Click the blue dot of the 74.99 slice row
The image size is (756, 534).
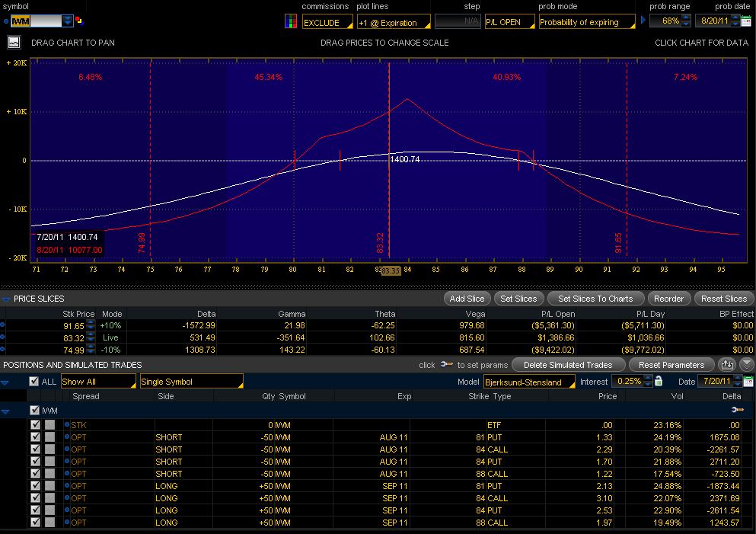tap(2, 349)
